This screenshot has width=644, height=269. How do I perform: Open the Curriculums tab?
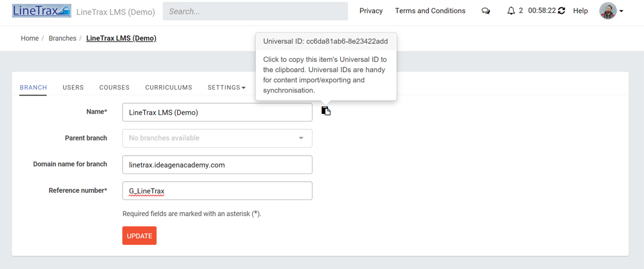pyautogui.click(x=169, y=88)
